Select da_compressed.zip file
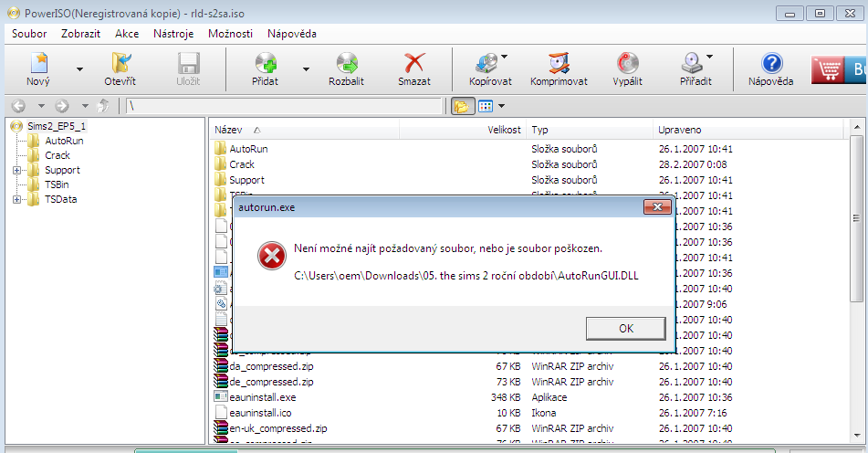Viewport: 868px width, 453px height. click(271, 366)
